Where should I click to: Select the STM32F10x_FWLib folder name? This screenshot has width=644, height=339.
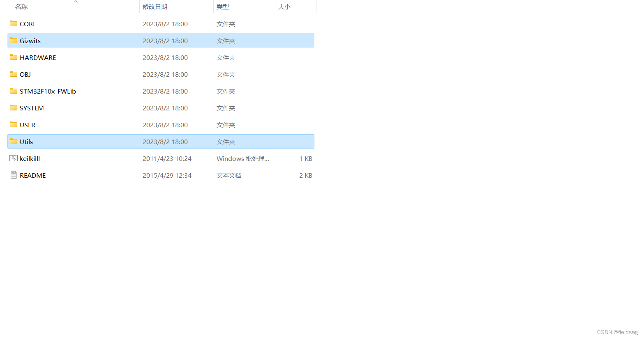pyautogui.click(x=48, y=91)
